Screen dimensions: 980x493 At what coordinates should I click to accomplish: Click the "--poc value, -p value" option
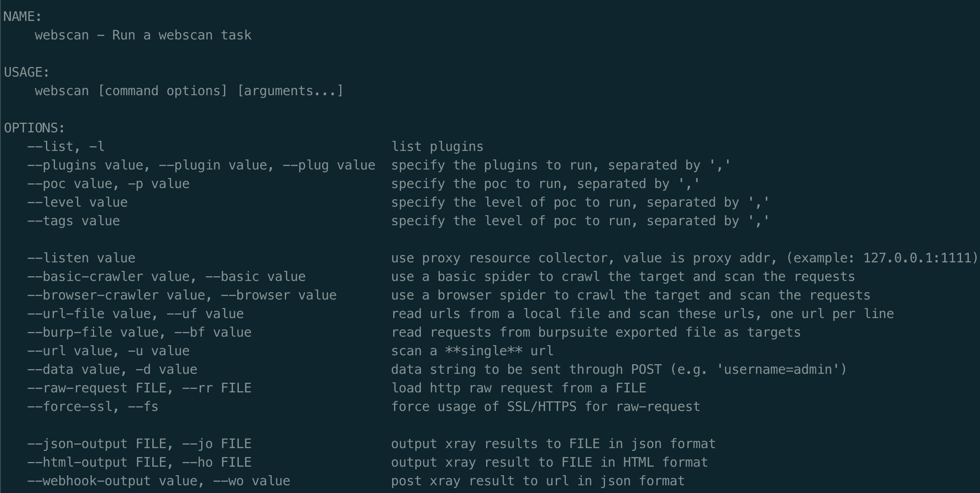tap(108, 184)
